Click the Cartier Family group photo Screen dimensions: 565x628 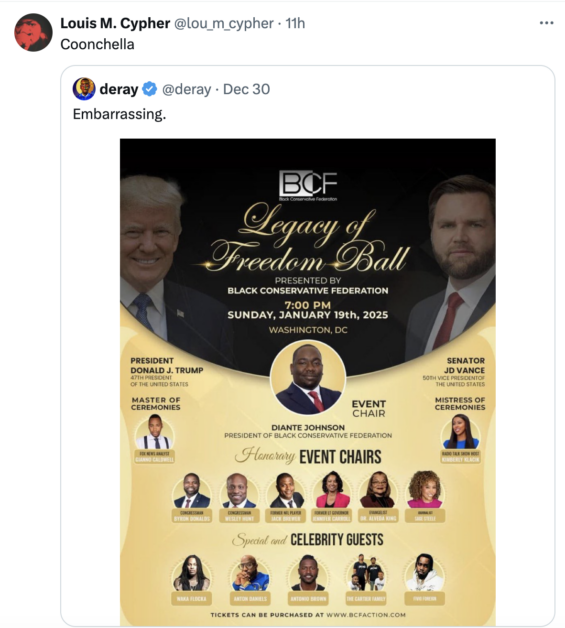point(366,573)
